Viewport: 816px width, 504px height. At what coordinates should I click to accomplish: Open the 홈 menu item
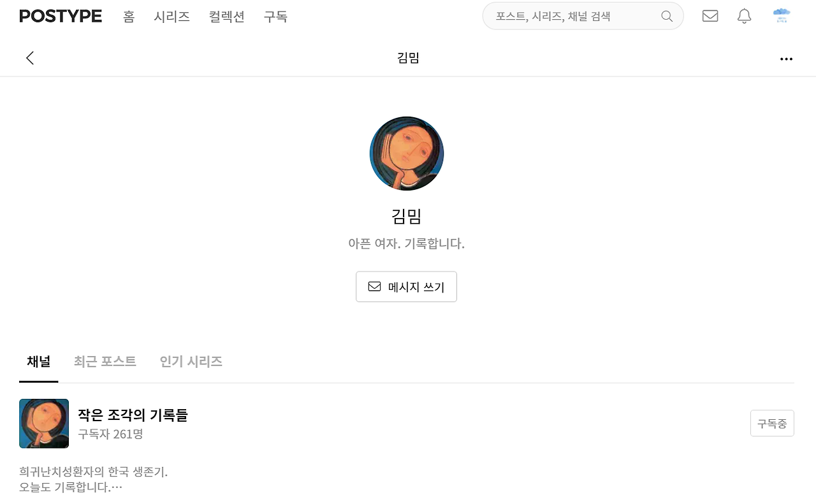[129, 17]
